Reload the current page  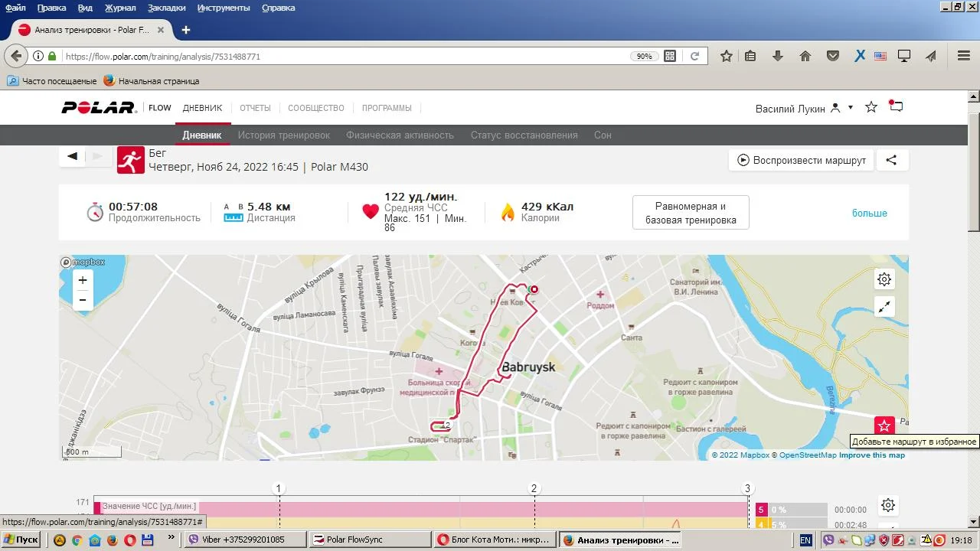coord(695,56)
